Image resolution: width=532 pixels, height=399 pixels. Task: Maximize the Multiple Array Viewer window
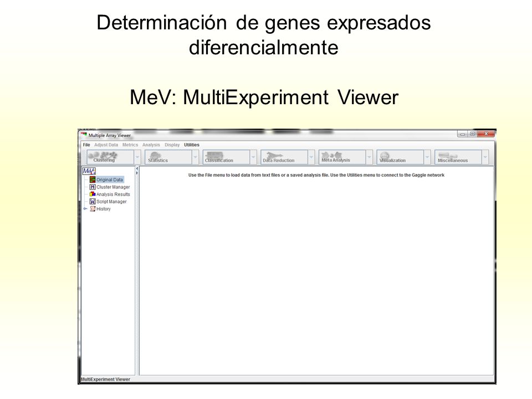[472, 134]
